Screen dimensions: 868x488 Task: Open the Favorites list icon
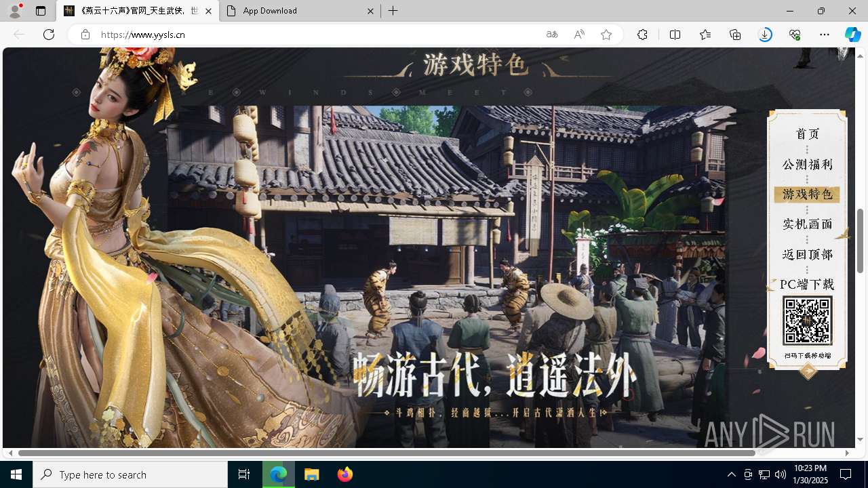pyautogui.click(x=705, y=35)
